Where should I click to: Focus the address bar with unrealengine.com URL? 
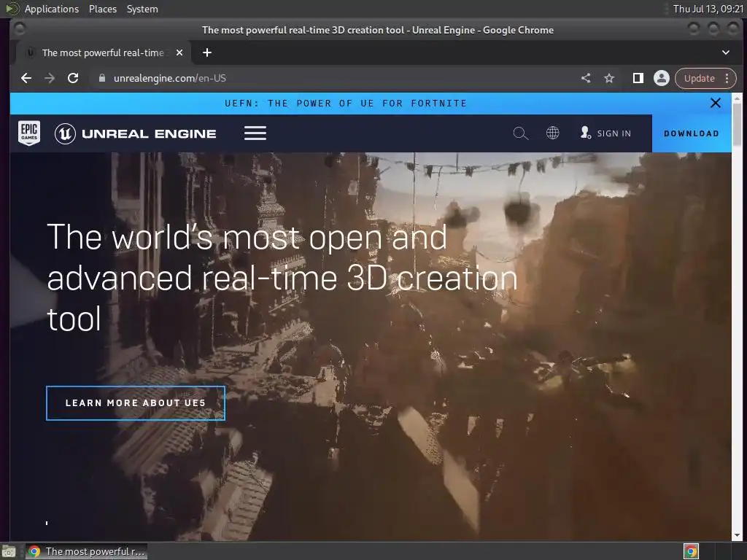[x=333, y=78]
